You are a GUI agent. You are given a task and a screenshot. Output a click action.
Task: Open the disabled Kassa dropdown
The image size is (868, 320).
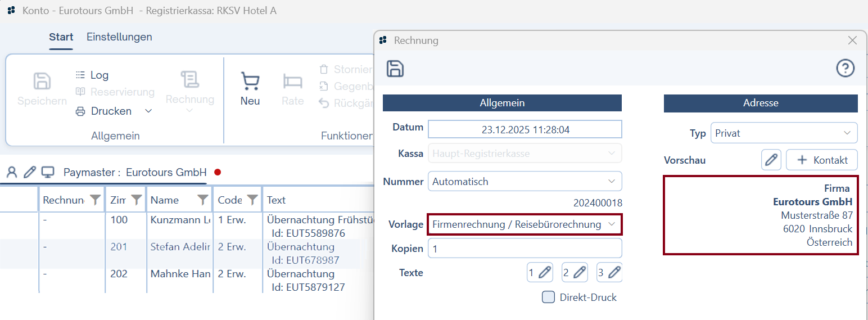pos(525,154)
